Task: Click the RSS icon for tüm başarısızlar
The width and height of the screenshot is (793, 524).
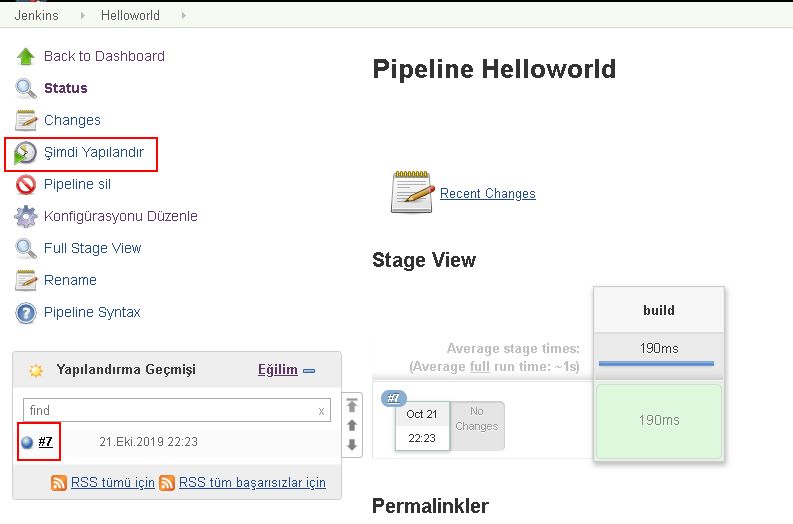Action: click(167, 483)
